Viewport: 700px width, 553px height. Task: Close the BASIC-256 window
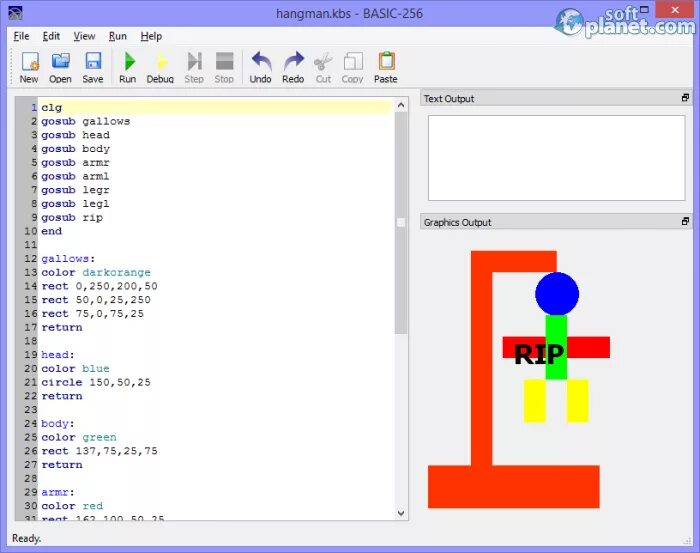coord(675,9)
